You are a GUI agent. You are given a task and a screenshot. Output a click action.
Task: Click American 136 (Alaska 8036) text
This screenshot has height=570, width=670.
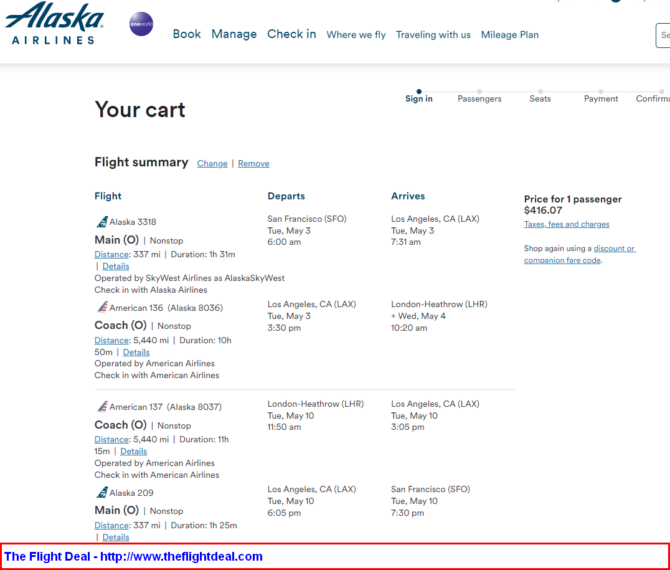pyautogui.click(x=166, y=308)
